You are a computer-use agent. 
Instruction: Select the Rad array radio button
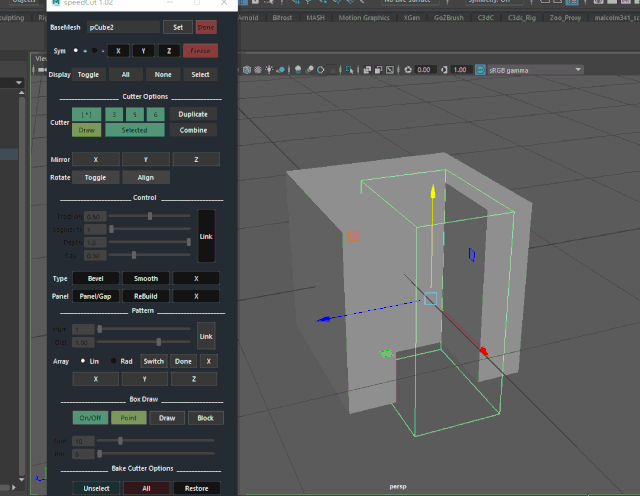(113, 361)
